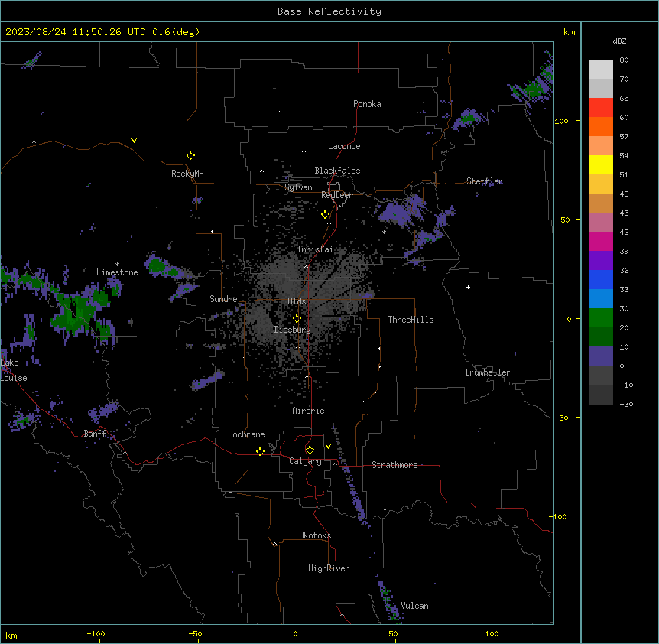Click the Stettler label
This screenshot has width=659, height=644.
(485, 181)
